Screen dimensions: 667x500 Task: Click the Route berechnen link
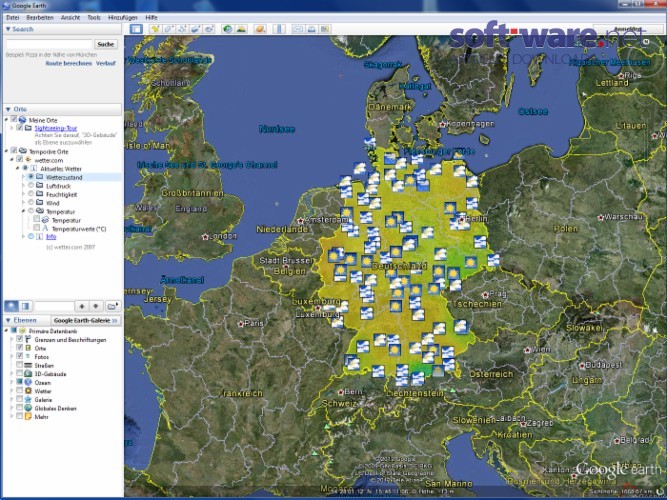[68, 63]
